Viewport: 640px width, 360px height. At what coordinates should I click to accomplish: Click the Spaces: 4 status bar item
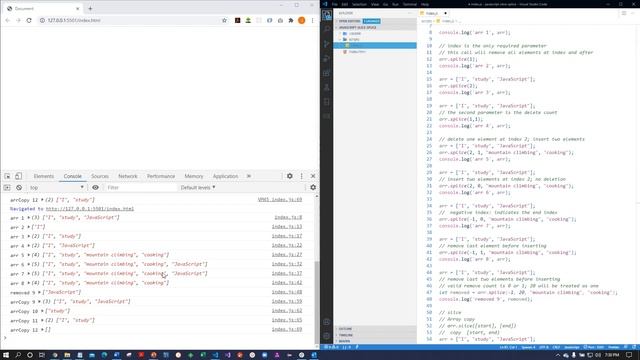528,347
